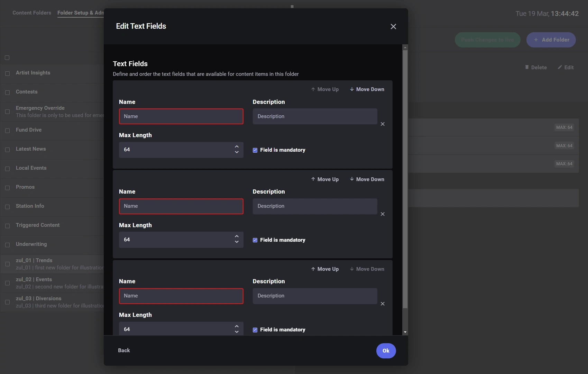Move the first text field down
This screenshot has width=588, height=374.
367,89
